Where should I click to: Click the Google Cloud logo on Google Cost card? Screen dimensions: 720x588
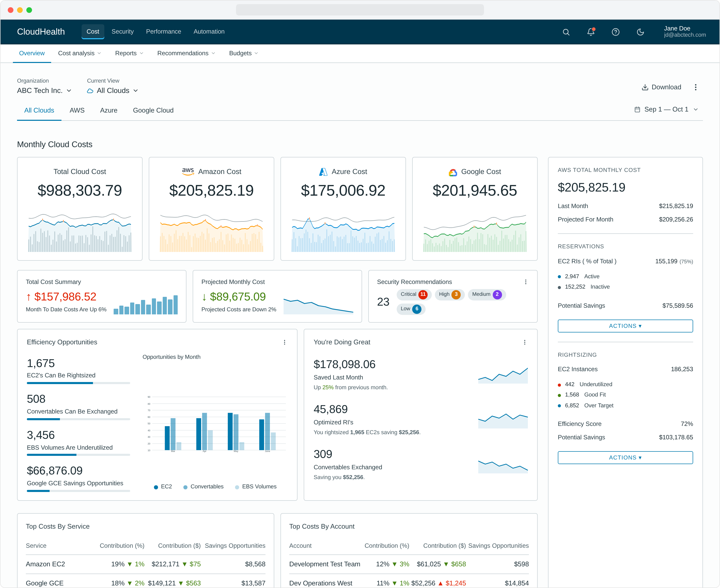coord(453,172)
